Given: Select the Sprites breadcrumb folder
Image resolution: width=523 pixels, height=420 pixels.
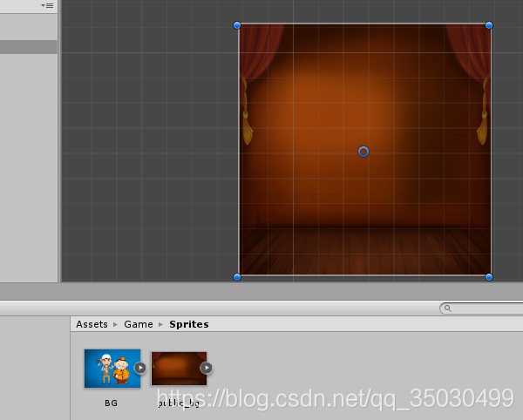Looking at the screenshot, I should tap(189, 324).
